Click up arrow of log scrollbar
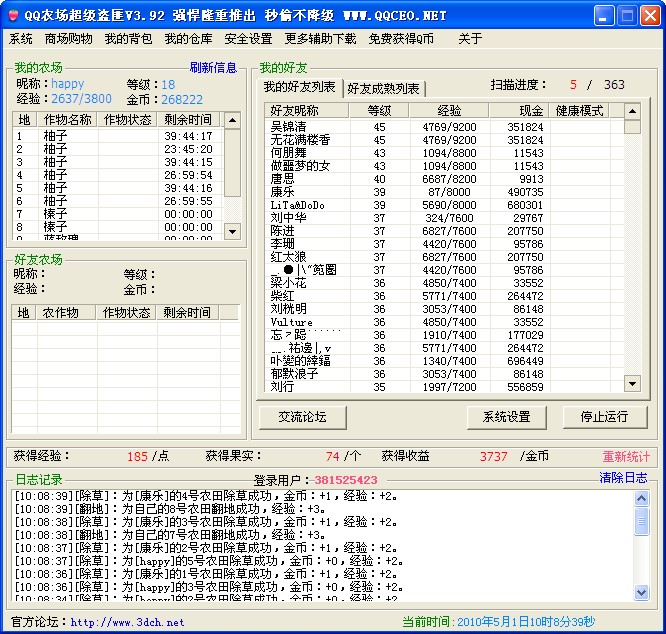 click(x=641, y=498)
